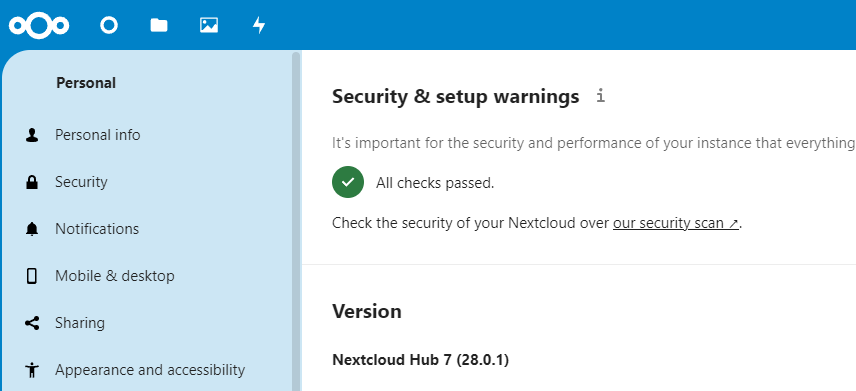
Task: Click the bell icon beside Notifications
Action: (32, 229)
